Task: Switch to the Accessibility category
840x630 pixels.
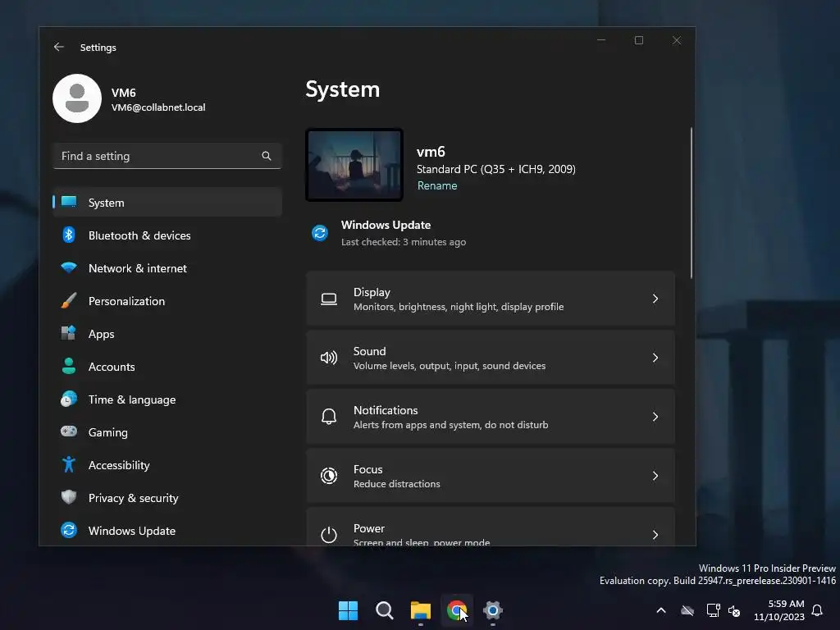Action: coord(167,464)
